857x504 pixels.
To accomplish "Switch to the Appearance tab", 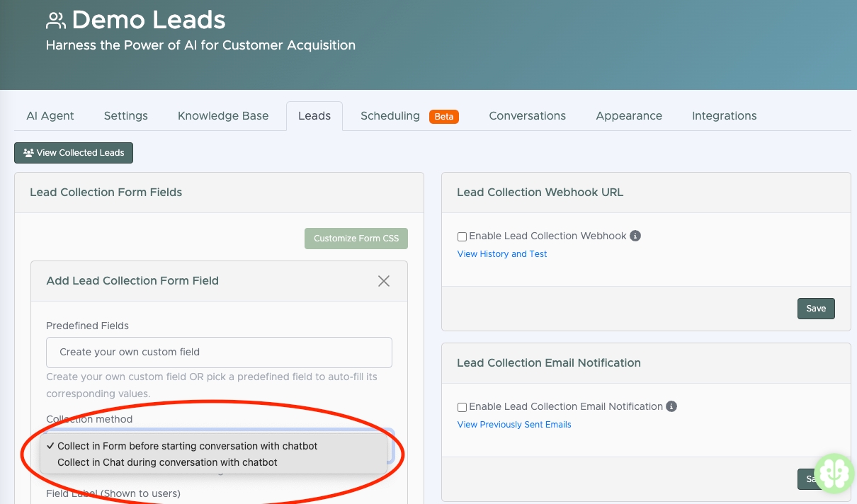I will [629, 116].
